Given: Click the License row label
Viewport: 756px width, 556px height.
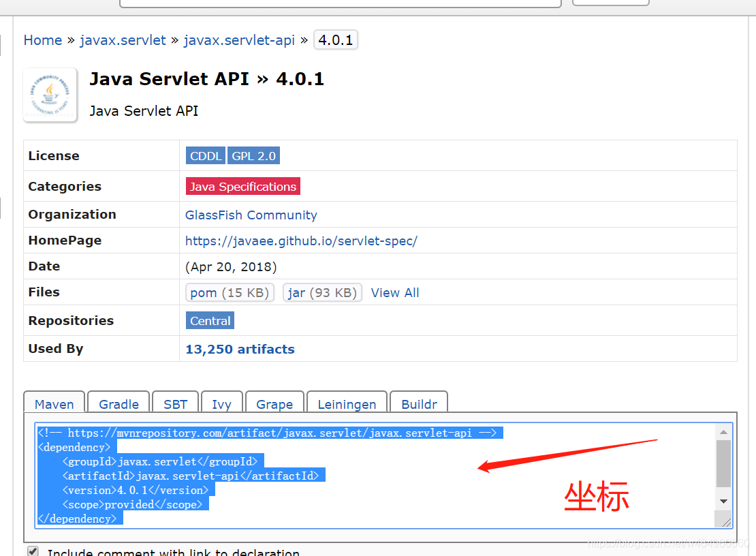Looking at the screenshot, I should coord(54,156).
